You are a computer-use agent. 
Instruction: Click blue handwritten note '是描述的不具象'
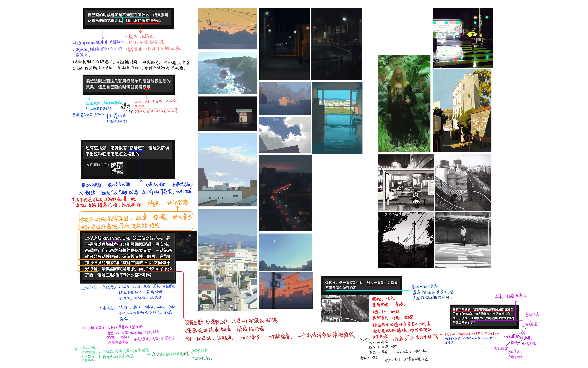[425, 286]
